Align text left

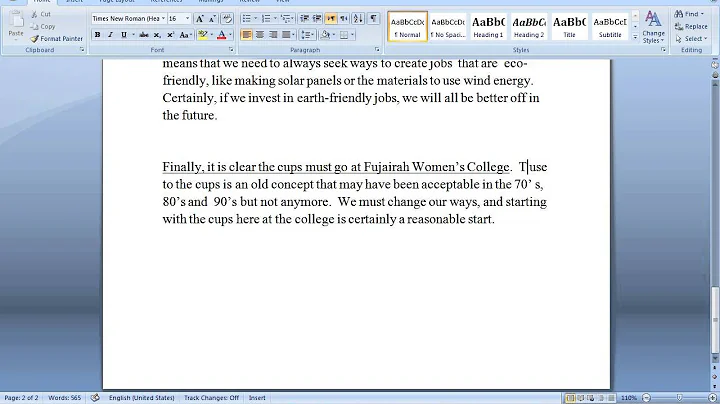click(247, 35)
